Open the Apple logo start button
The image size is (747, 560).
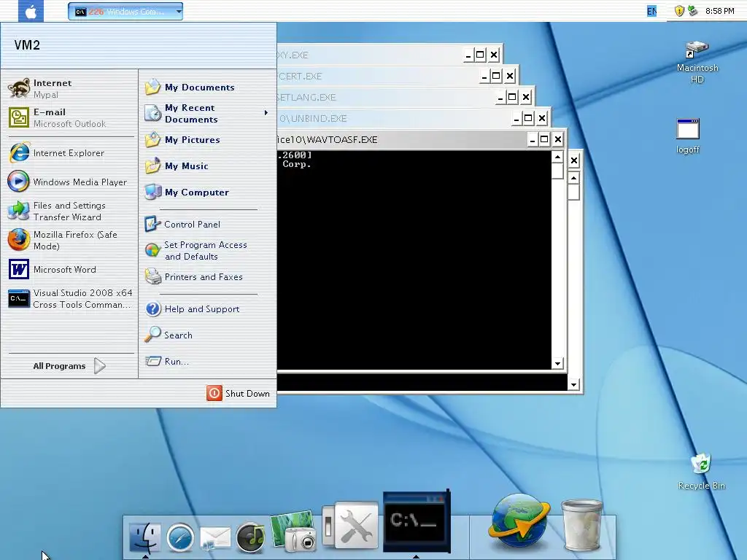pos(31,11)
